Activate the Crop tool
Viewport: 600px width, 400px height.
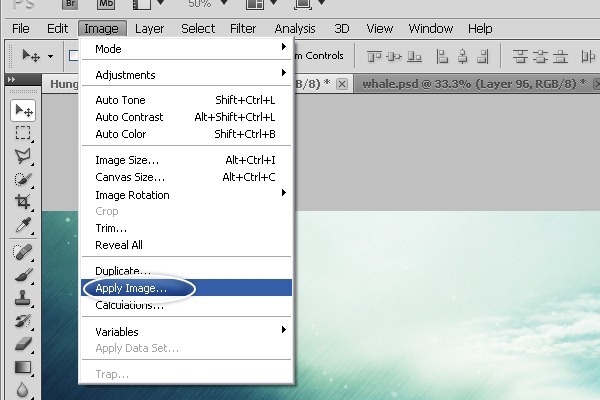coord(23,201)
